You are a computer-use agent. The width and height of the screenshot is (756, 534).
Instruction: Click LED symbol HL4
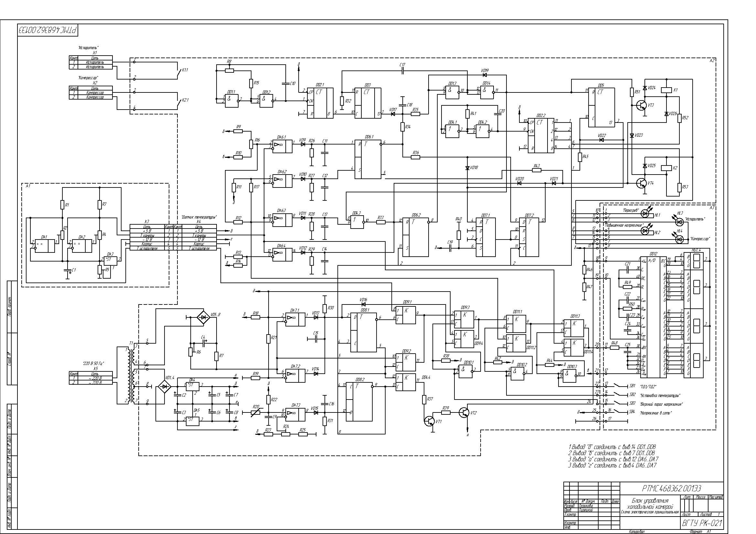pos(679,240)
